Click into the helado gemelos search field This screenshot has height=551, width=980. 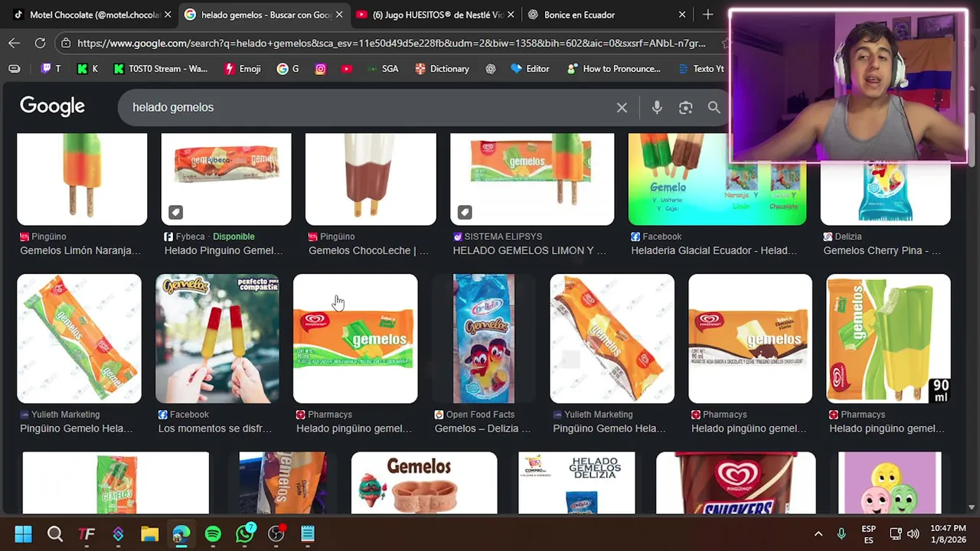tap(367, 108)
